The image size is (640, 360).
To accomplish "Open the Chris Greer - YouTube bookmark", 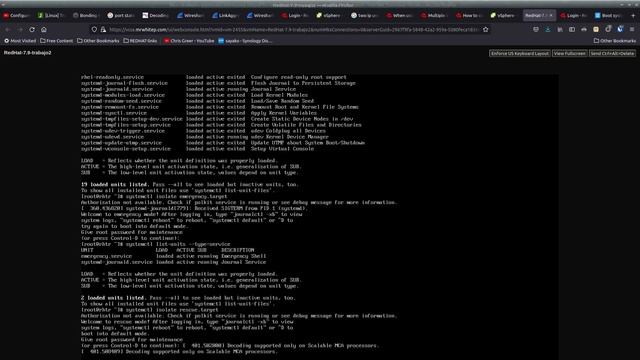I will tap(189, 41).
